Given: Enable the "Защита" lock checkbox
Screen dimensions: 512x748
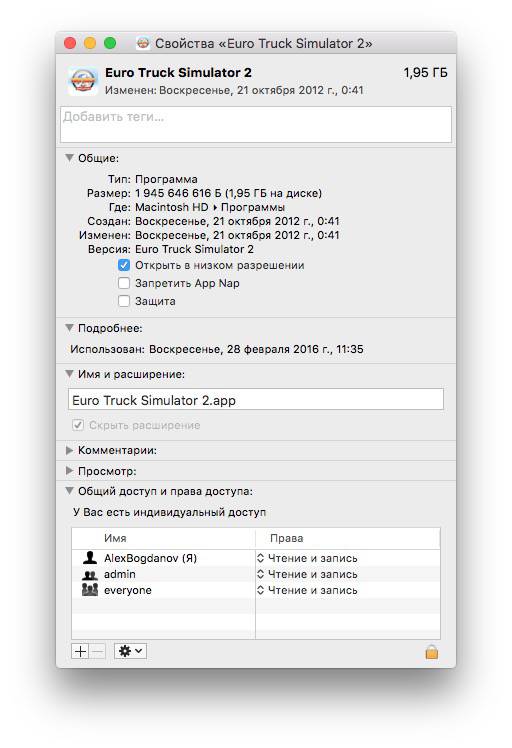Looking at the screenshot, I should [x=124, y=301].
